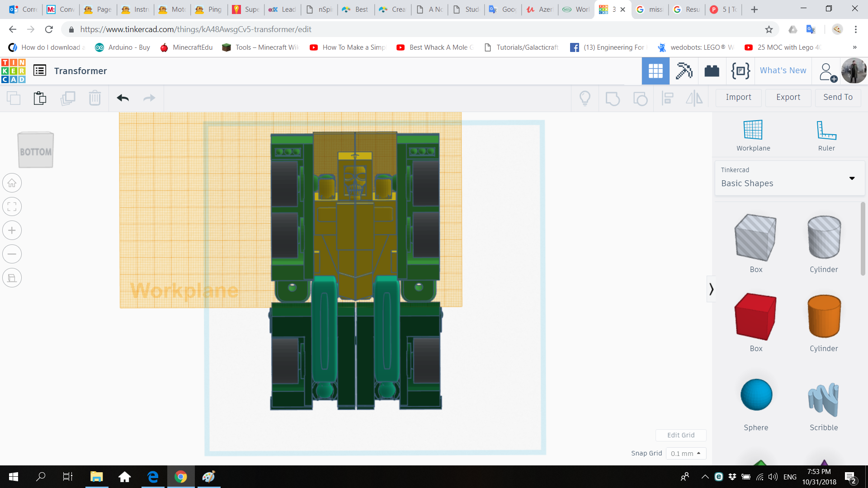Image resolution: width=868 pixels, height=488 pixels.
Task: Expand the collapsed right panel chevron
Action: (711, 288)
